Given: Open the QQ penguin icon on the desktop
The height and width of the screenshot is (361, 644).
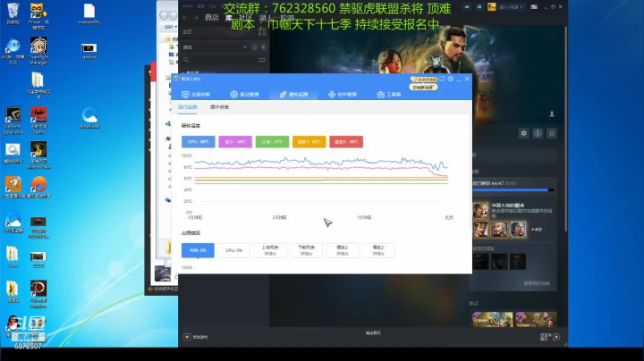Looking at the screenshot, I should pyautogui.click(x=13, y=324).
